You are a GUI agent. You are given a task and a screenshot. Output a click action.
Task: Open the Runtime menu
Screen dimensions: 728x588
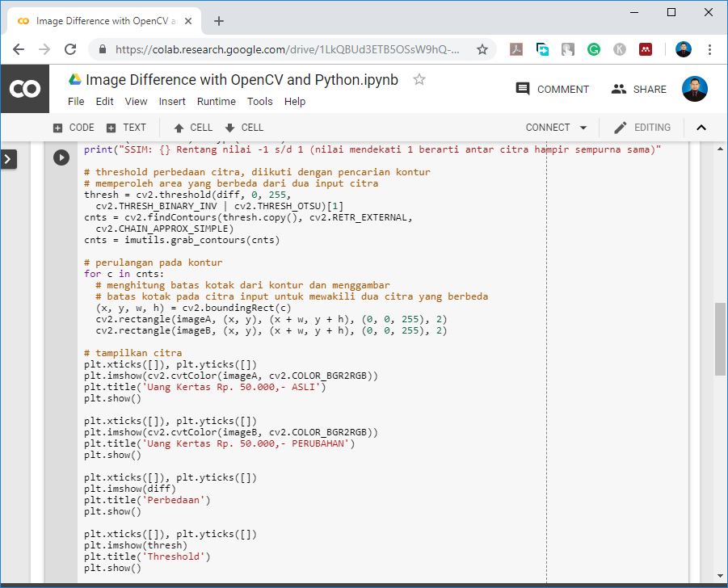click(x=216, y=101)
